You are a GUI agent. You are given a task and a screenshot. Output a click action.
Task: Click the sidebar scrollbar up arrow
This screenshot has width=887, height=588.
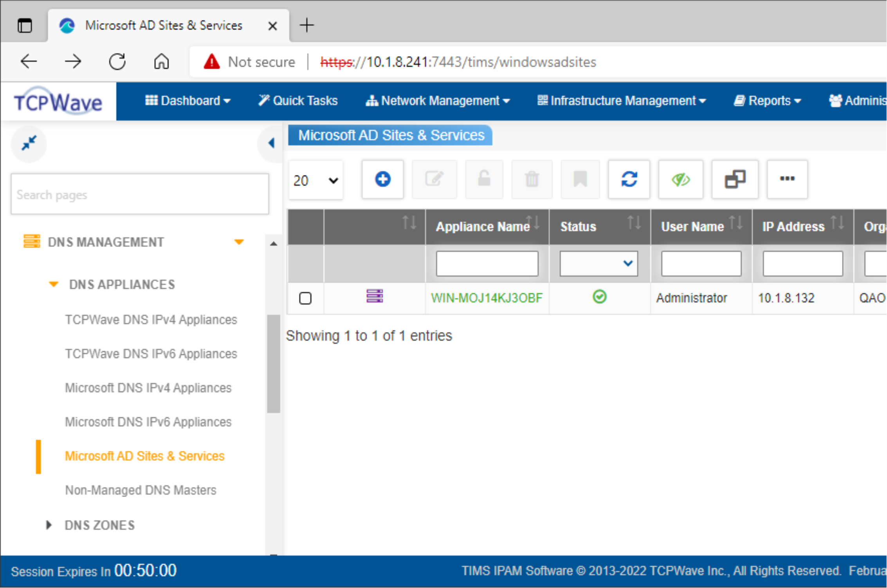pos(274,244)
